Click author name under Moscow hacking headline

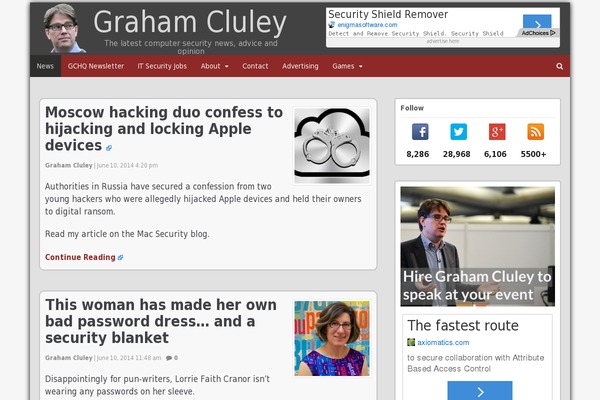pyautogui.click(x=69, y=165)
